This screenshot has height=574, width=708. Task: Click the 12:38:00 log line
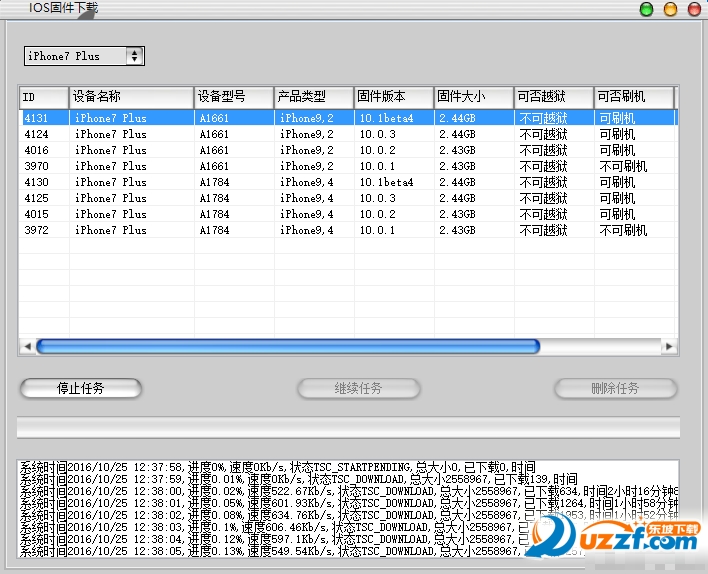(349, 491)
